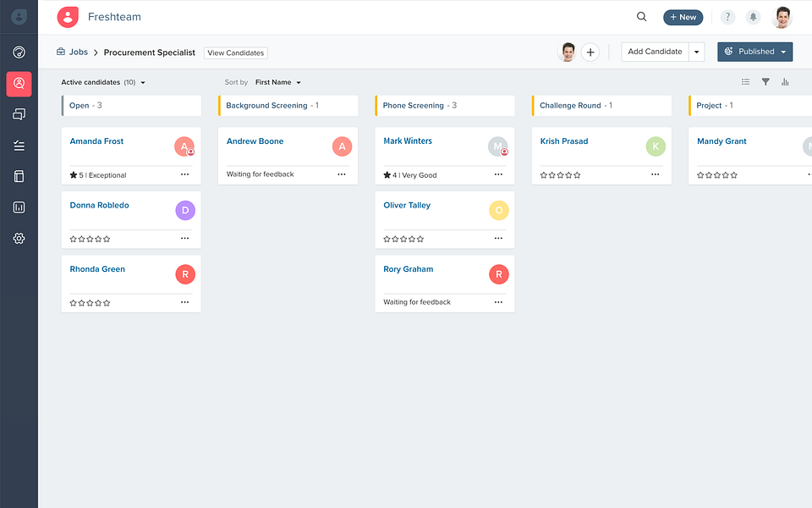The width and height of the screenshot is (812, 508).
Task: Select the Background Screening stage header
Action: [288, 105]
